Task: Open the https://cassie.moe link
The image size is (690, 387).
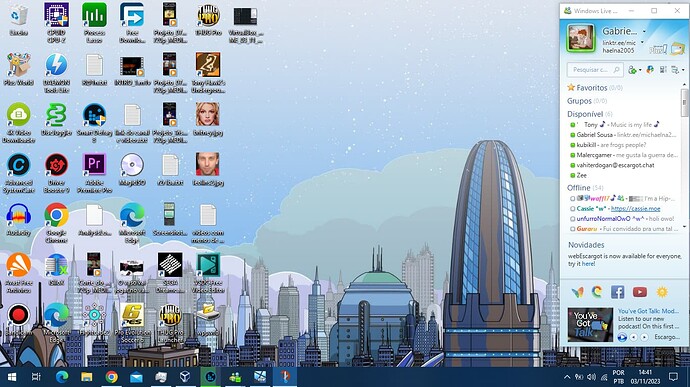Action: pos(635,209)
